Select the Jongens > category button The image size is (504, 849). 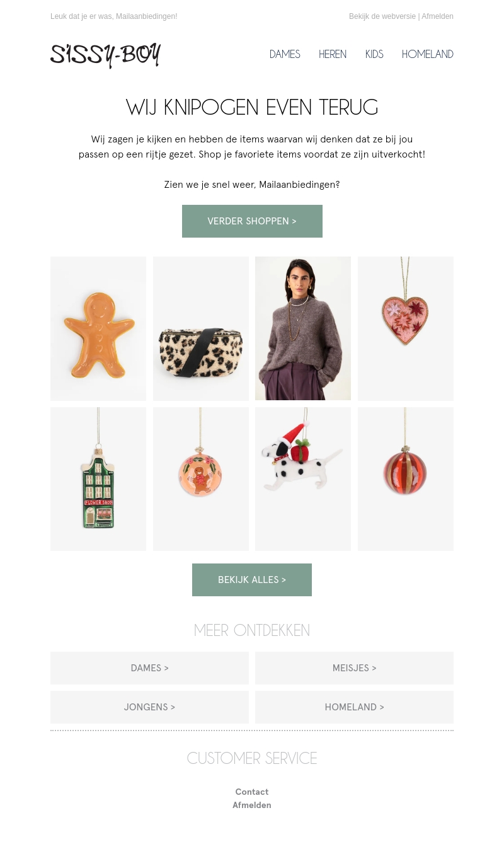[149, 707]
